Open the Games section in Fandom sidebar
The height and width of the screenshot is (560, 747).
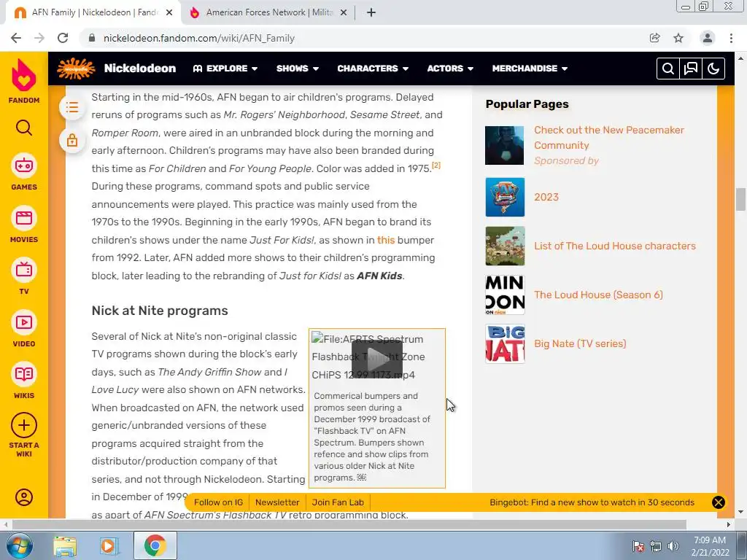pyautogui.click(x=24, y=172)
